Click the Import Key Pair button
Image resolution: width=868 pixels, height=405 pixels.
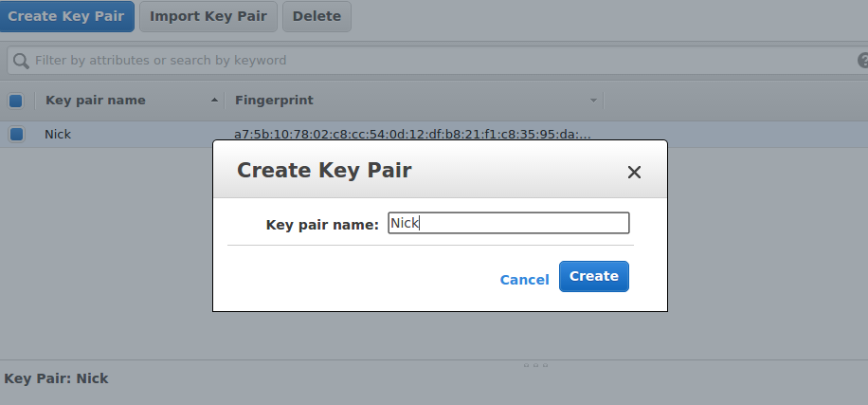coord(208,17)
